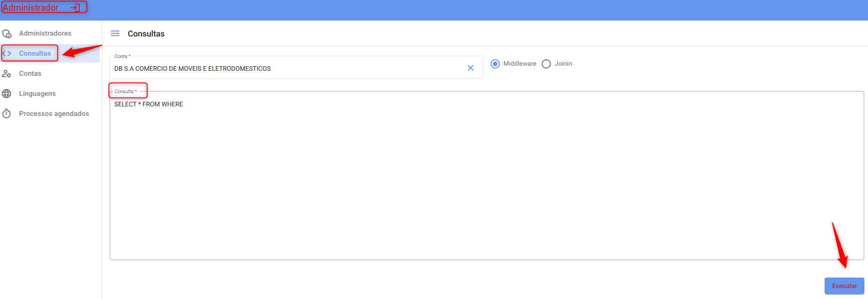Navigate to Processos agendados
Viewport: 868px width, 299px height.
[54, 114]
